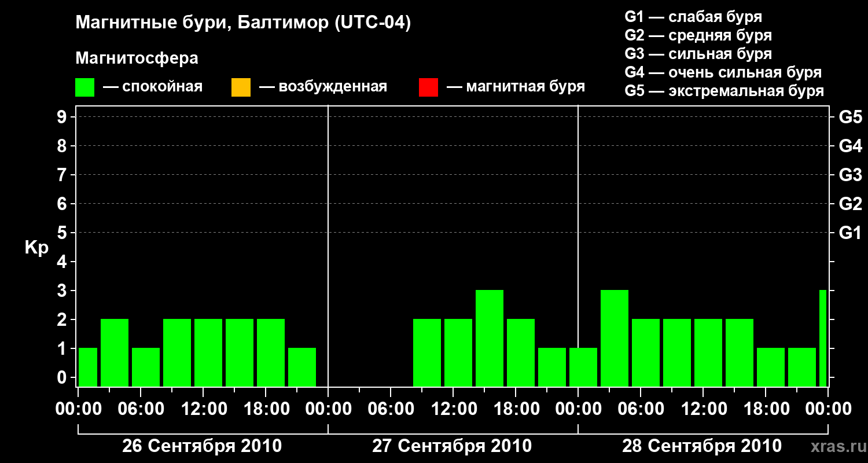Click the legend label "— спокойная"
The height and width of the screenshot is (463, 868).
pos(153,87)
